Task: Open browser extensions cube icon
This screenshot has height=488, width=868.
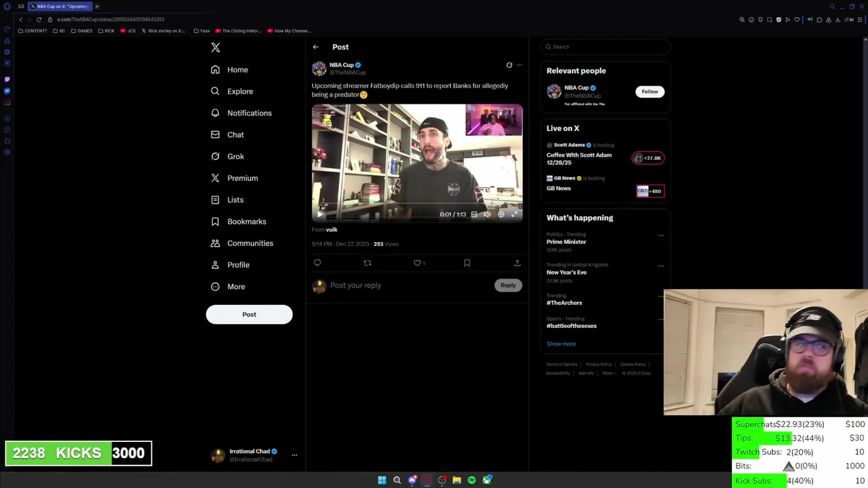Action: pos(819,20)
